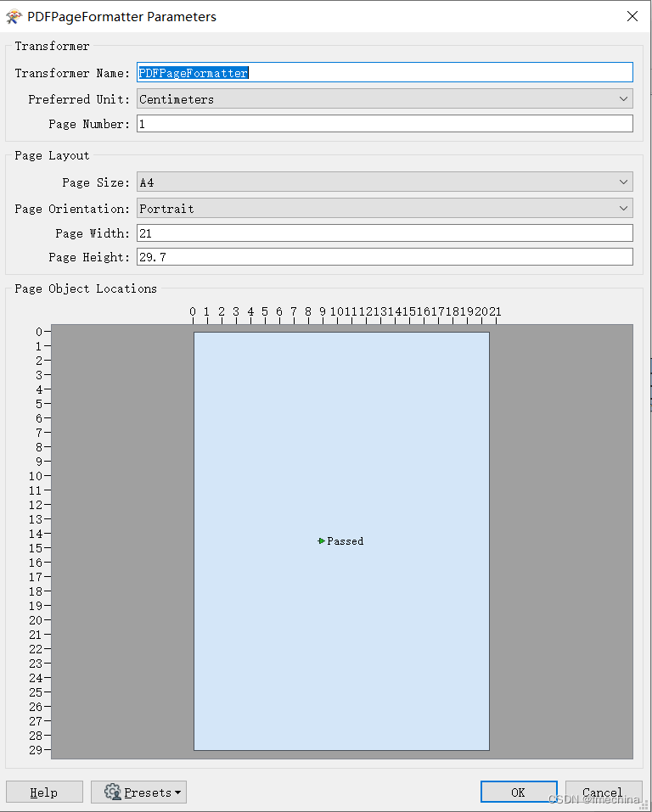This screenshot has height=812, width=652.
Task: Click the Transformer Name field
Action: point(385,72)
